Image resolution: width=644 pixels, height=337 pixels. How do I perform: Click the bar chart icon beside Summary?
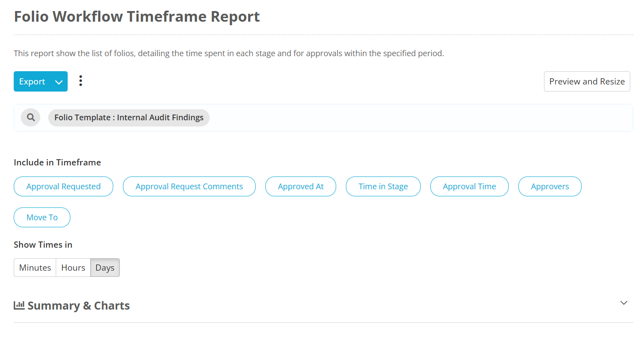[x=19, y=305]
